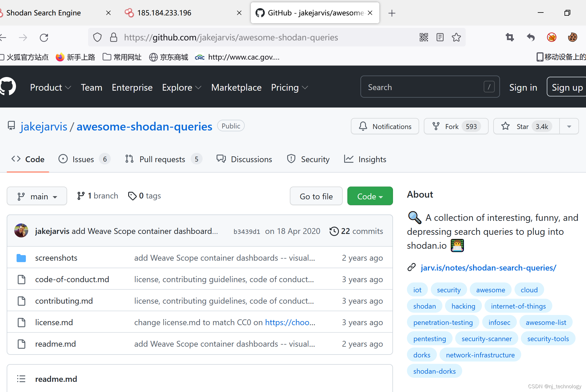Bookmark this page with the star icon

click(x=456, y=37)
